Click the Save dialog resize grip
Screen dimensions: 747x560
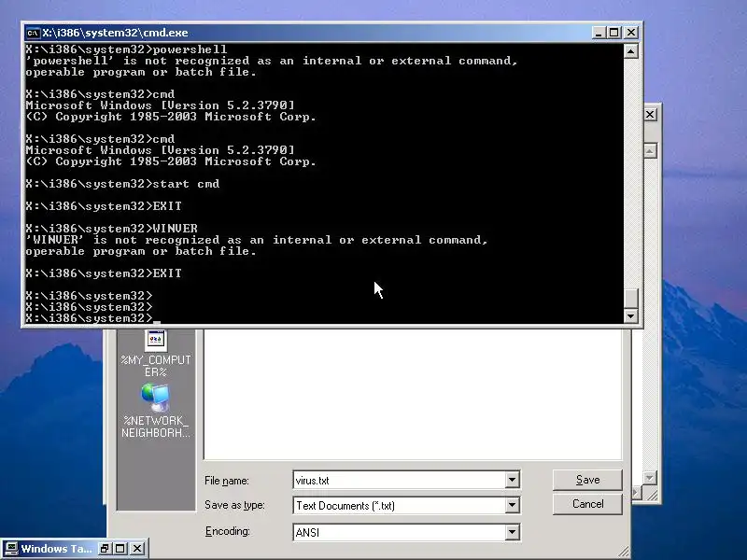[x=624, y=552]
